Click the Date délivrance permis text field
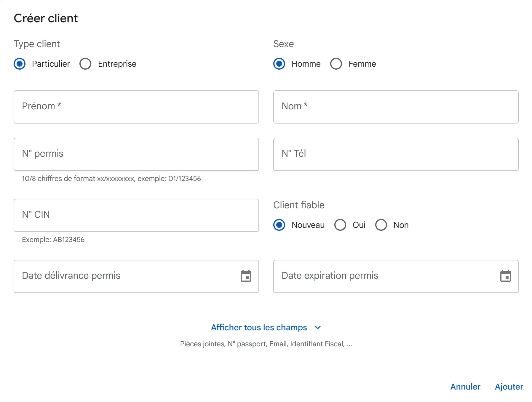Screen dimensions: 532x402 click(x=124, y=276)
